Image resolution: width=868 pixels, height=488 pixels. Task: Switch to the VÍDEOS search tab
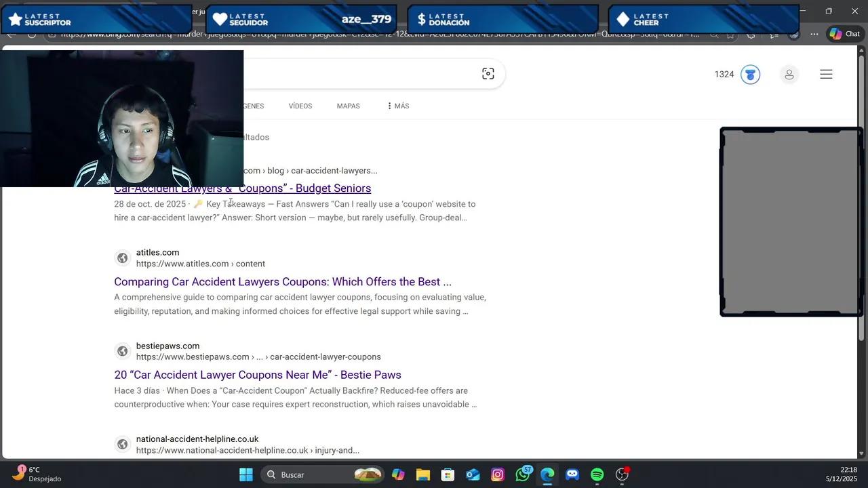(300, 106)
